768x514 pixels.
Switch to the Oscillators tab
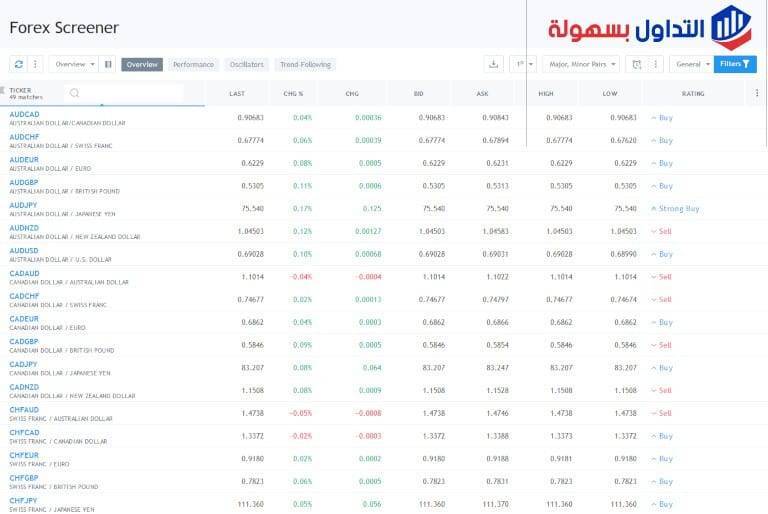(x=247, y=65)
